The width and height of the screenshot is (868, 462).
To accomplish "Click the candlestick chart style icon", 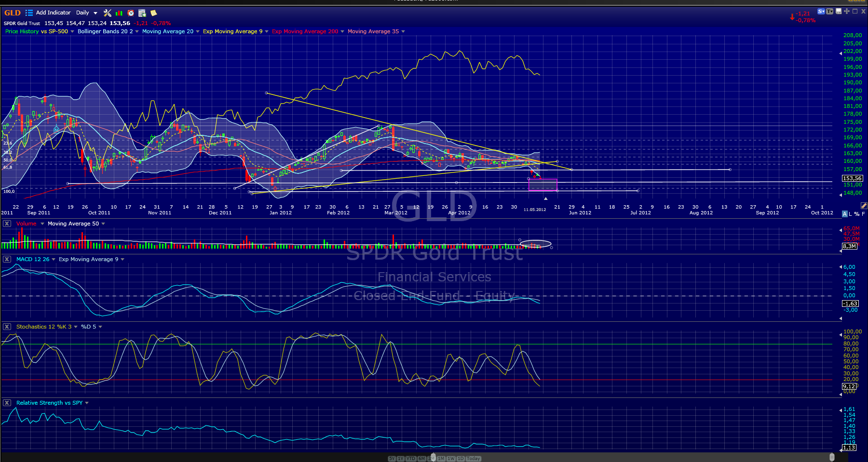I will [x=119, y=13].
